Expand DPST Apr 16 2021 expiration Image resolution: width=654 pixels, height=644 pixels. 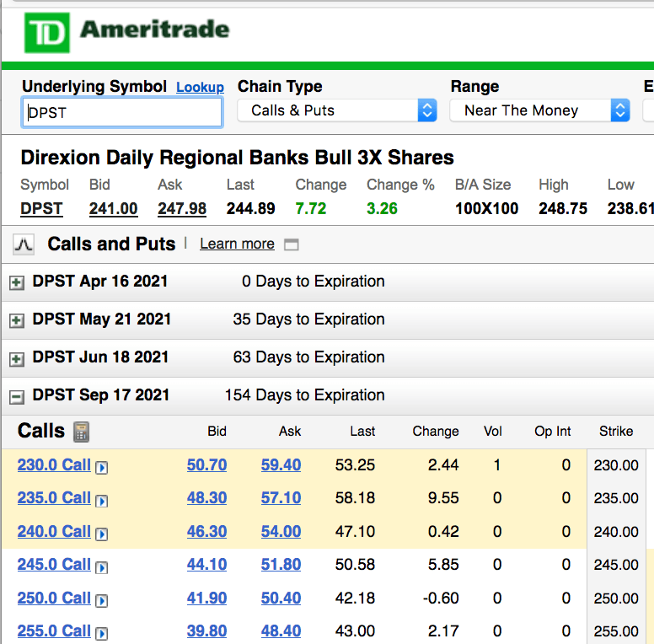tap(16, 282)
